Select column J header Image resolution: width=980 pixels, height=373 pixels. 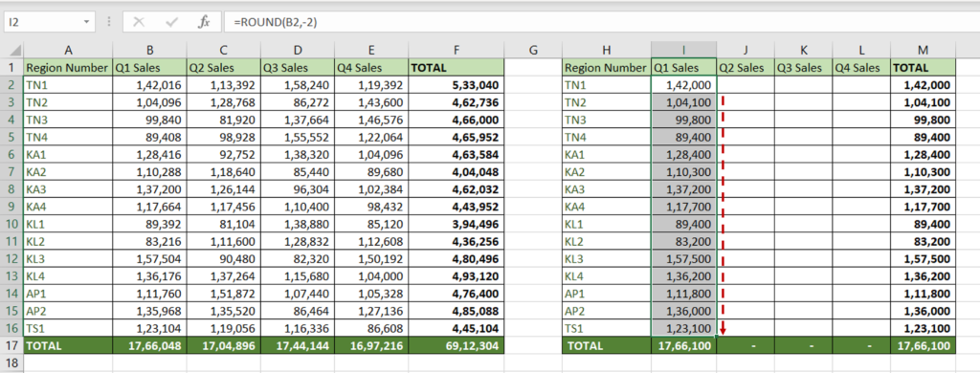coord(746,50)
